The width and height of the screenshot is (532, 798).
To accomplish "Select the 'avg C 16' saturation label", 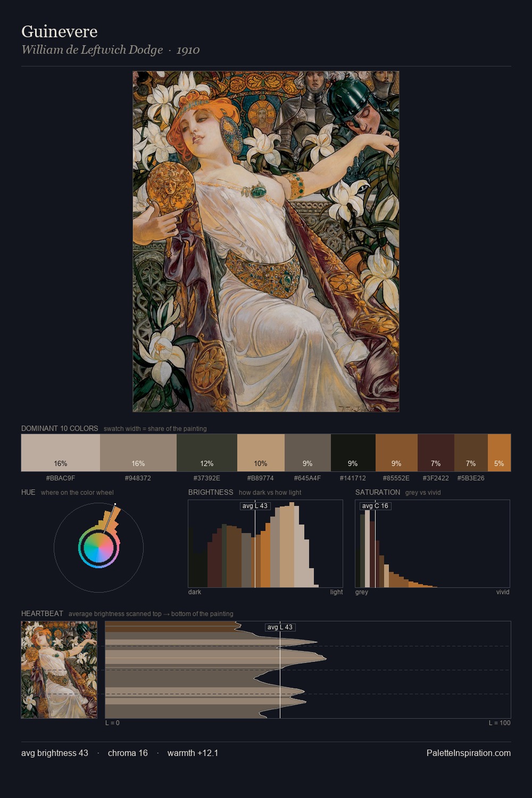I will tap(375, 506).
